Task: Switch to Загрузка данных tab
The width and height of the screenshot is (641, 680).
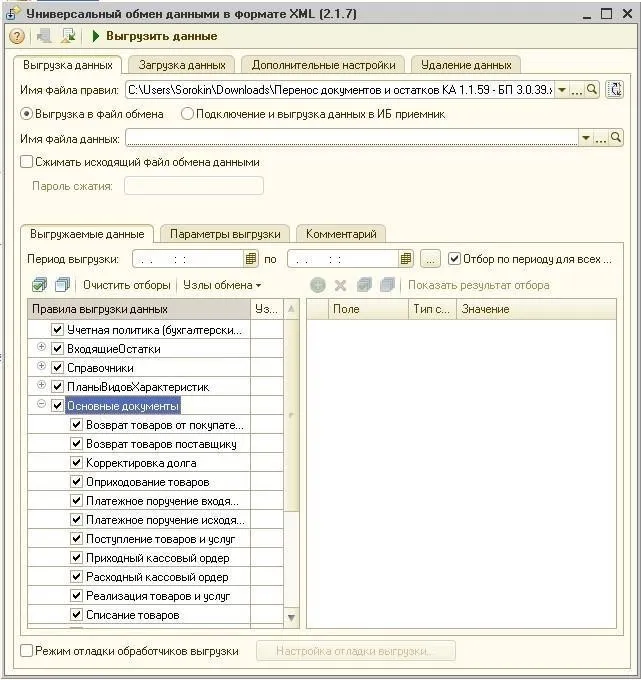Action: pos(182,65)
